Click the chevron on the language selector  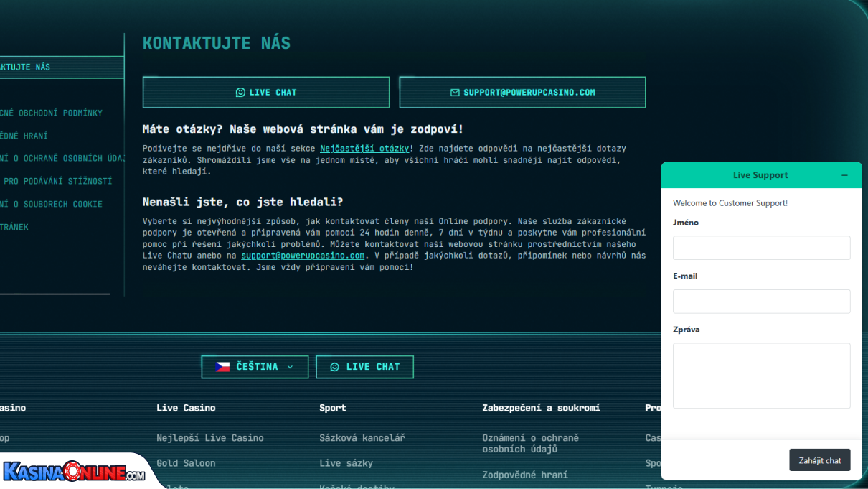click(290, 367)
